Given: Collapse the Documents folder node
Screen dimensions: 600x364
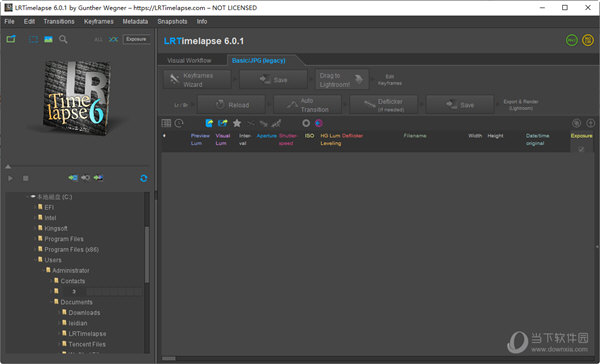Looking at the screenshot, I should tap(51, 302).
